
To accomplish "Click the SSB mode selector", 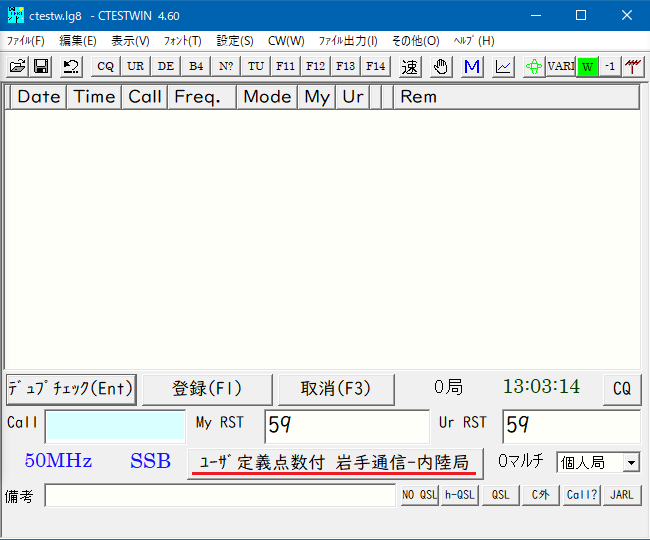I will click(x=150, y=461).
